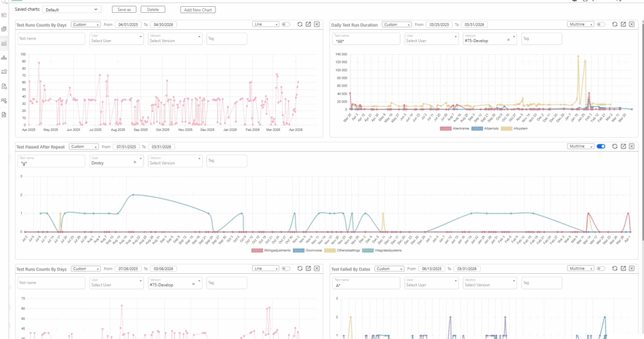Refresh the Test Failed By Dates chart

tap(614, 268)
